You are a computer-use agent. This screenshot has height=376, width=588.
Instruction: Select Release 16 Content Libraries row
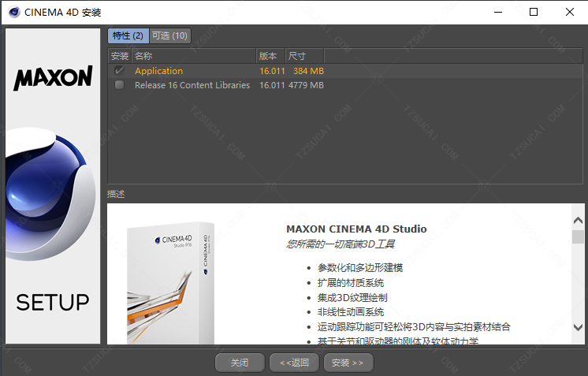point(345,85)
